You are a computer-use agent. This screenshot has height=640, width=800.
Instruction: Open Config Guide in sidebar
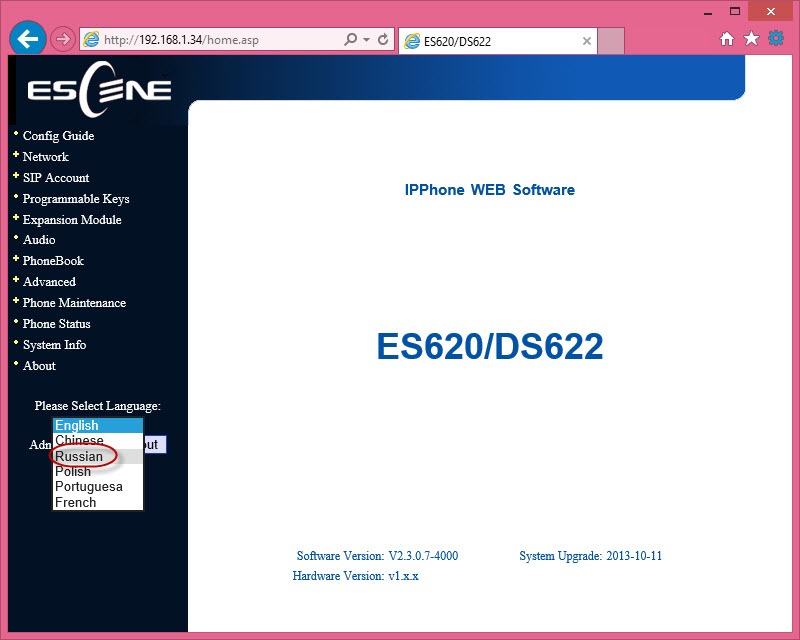(x=58, y=136)
